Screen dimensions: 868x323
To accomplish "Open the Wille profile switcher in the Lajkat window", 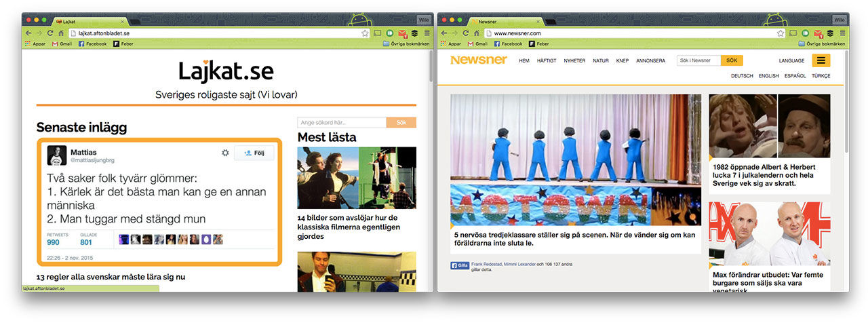I will (423, 20).
